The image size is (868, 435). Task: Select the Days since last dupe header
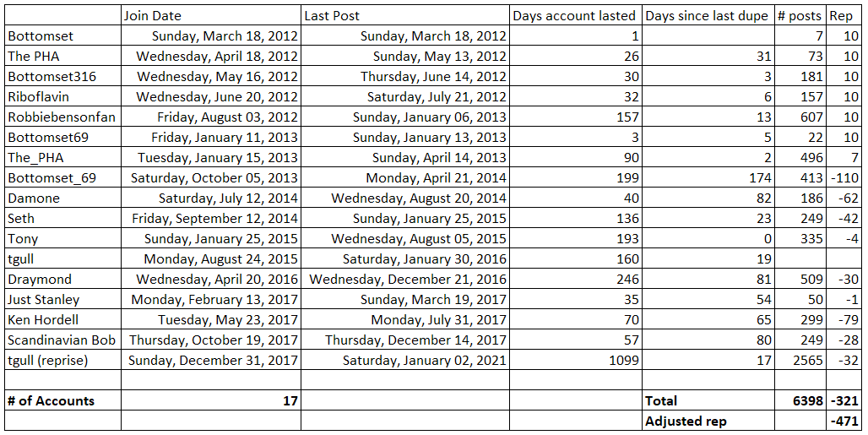pyautogui.click(x=707, y=15)
